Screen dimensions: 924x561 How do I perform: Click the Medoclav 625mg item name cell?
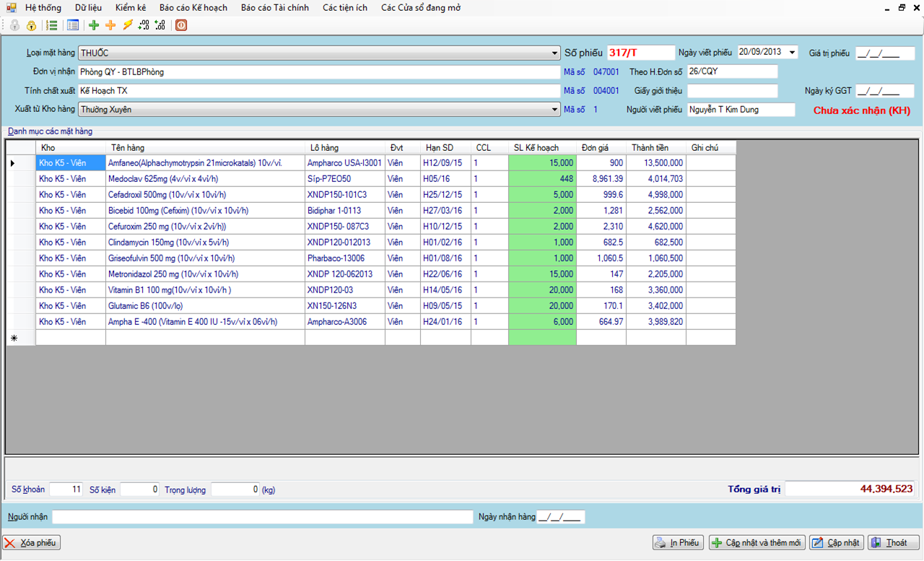tap(205, 179)
